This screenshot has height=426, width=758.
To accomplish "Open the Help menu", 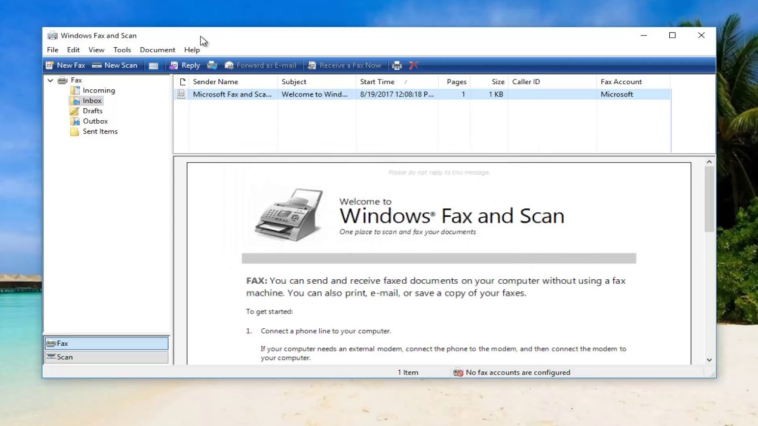I will coord(191,50).
